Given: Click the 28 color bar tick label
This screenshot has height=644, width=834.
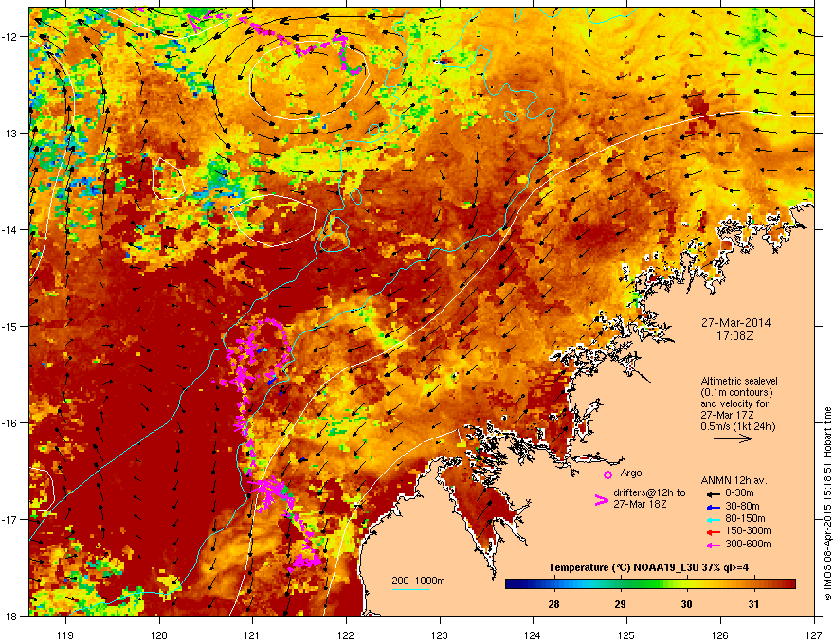Looking at the screenshot, I should click(553, 604).
